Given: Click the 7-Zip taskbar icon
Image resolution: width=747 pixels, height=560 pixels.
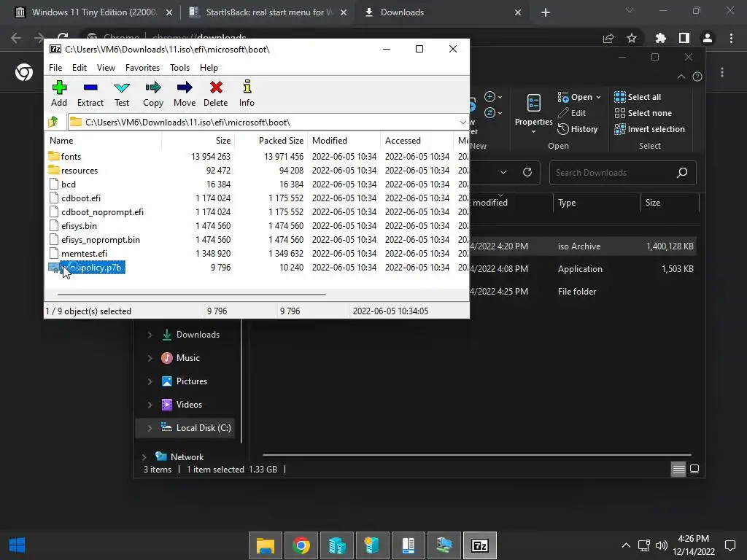Looking at the screenshot, I should (x=480, y=545).
